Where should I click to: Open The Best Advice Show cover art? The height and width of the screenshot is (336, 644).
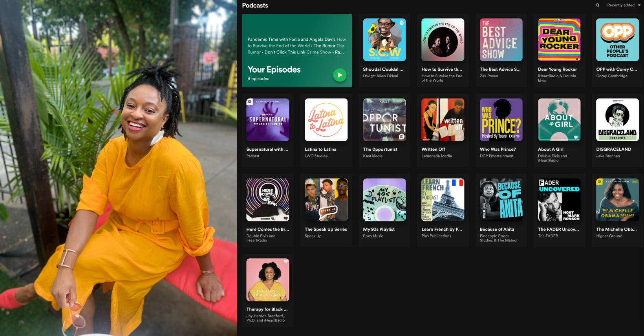[501, 40]
